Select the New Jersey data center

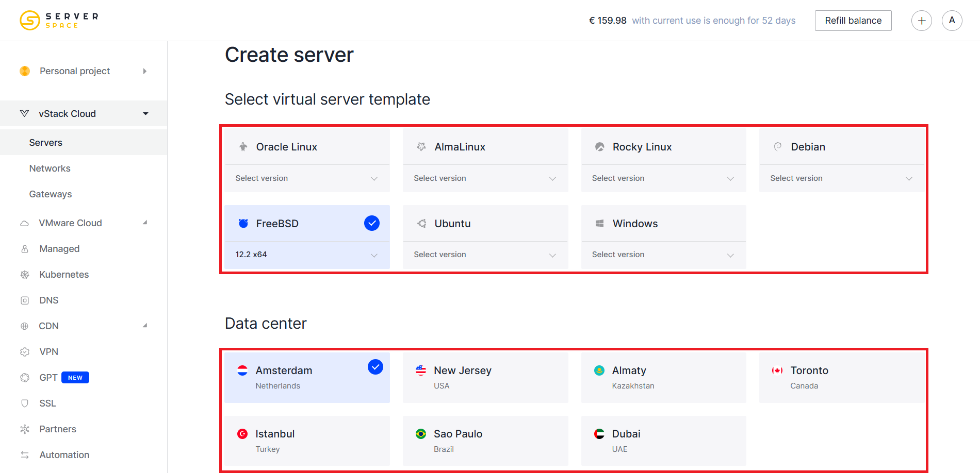pos(485,378)
